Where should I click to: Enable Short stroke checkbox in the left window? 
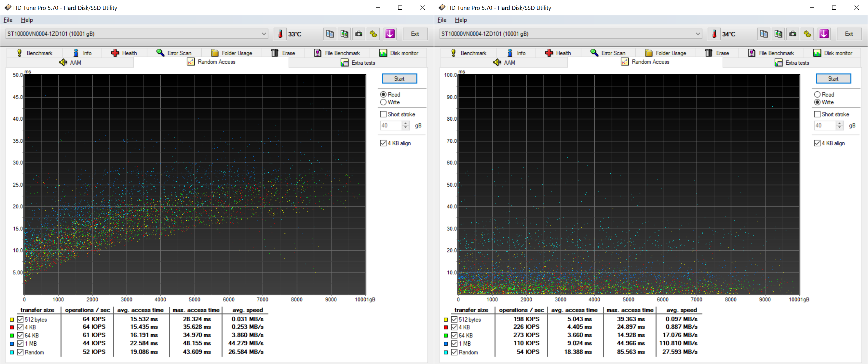pos(383,115)
